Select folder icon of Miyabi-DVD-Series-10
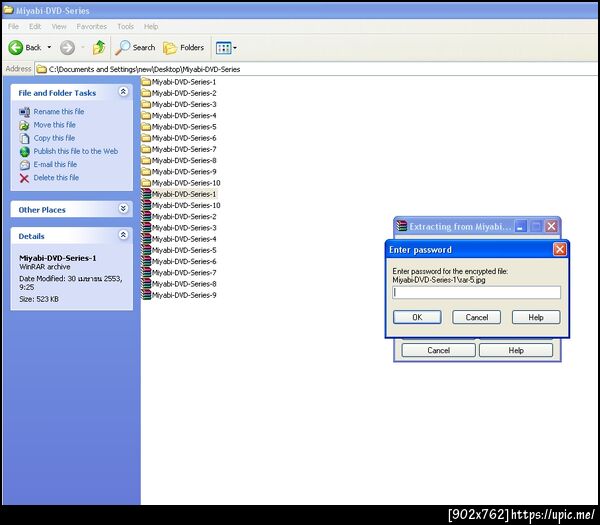Image resolution: width=600 pixels, height=525 pixels. pos(146,183)
